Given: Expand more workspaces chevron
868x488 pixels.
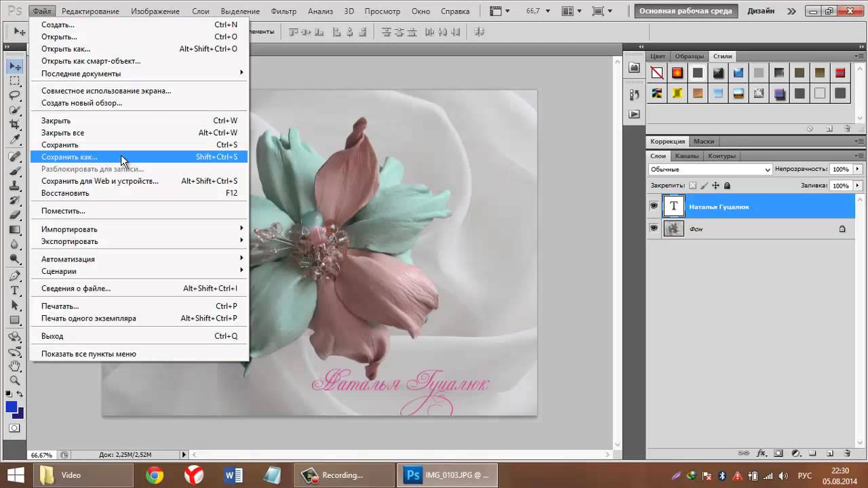Looking at the screenshot, I should tap(791, 11).
